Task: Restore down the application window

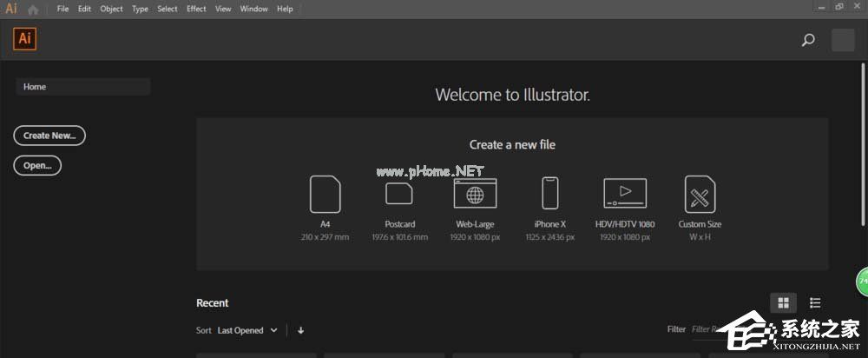Action: click(839, 7)
